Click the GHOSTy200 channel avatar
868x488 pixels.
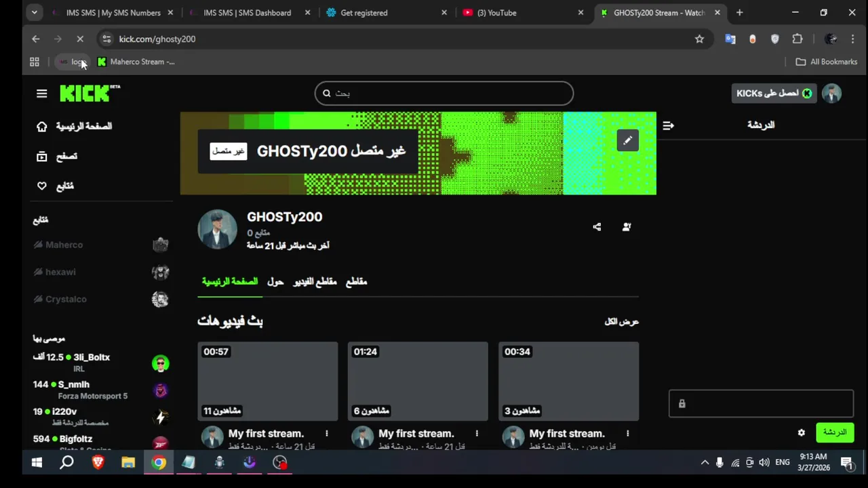[217, 229]
